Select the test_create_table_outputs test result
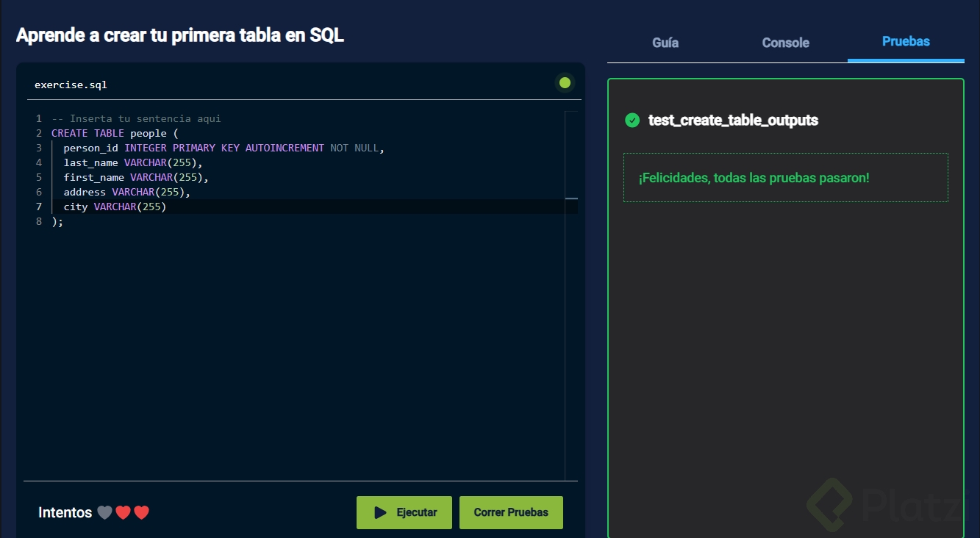 pyautogui.click(x=732, y=120)
